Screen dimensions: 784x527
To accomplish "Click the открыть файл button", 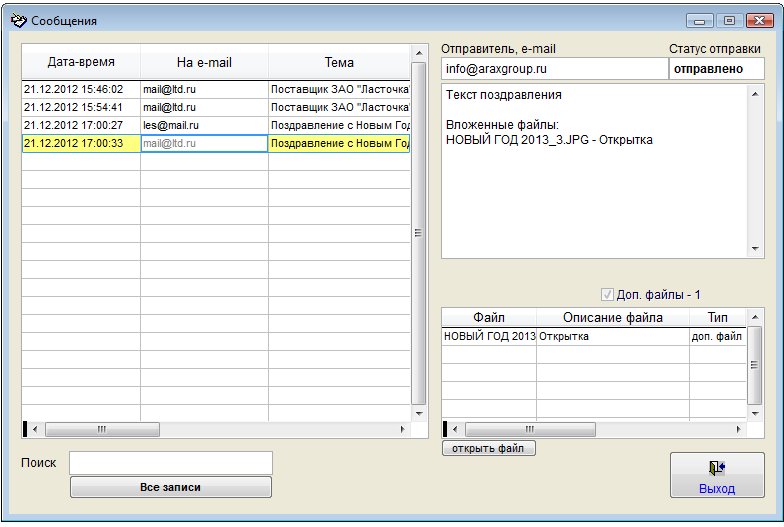I will 488,448.
